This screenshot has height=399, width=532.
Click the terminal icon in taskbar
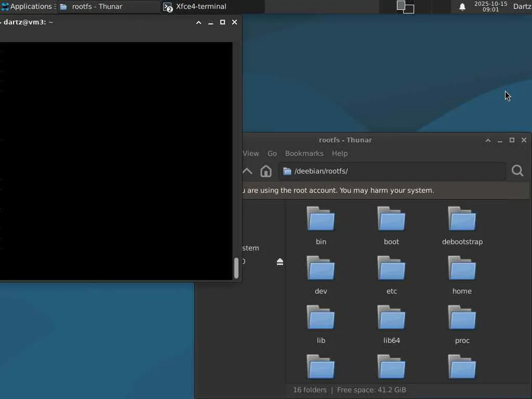(168, 7)
